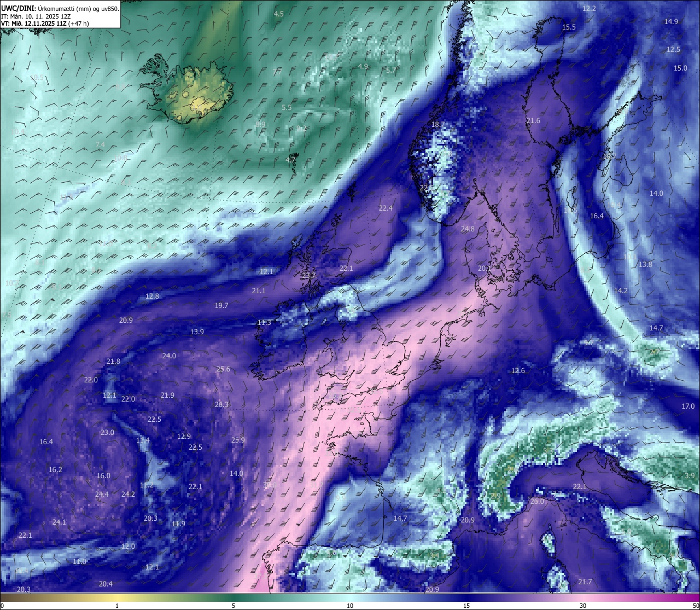Image resolution: width=700 pixels, height=610 pixels.
Task: Click the map value '12.2' at the top edge
Action: click(x=589, y=8)
